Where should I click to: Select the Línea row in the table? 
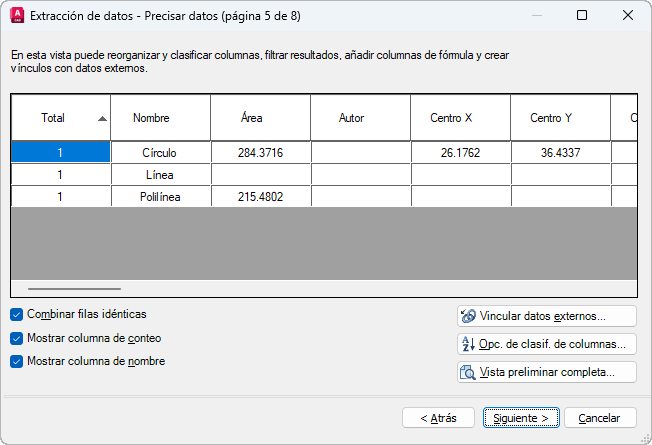160,175
